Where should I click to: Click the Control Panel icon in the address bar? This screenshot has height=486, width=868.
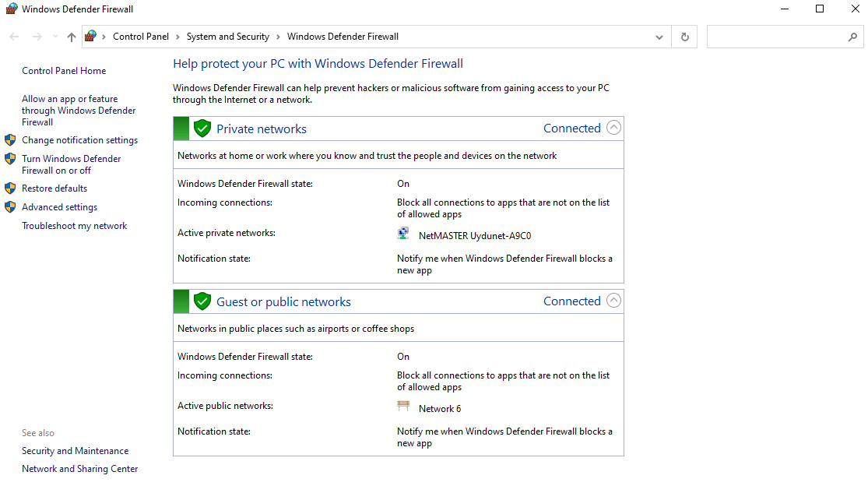point(90,36)
